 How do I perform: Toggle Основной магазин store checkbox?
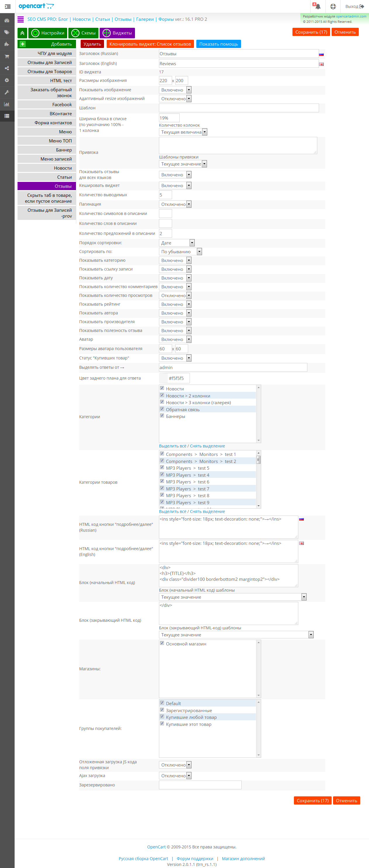pos(162,643)
